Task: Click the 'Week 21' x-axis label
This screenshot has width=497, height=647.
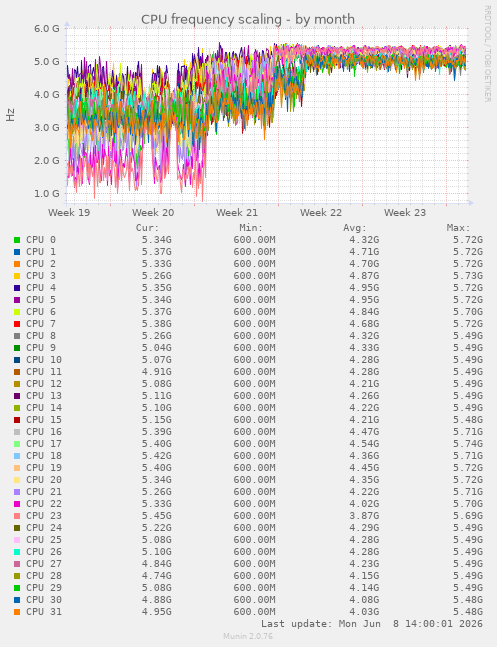Action: pos(237,213)
